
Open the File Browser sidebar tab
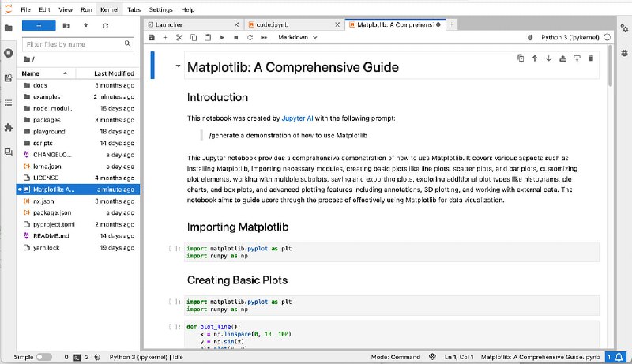8,28
